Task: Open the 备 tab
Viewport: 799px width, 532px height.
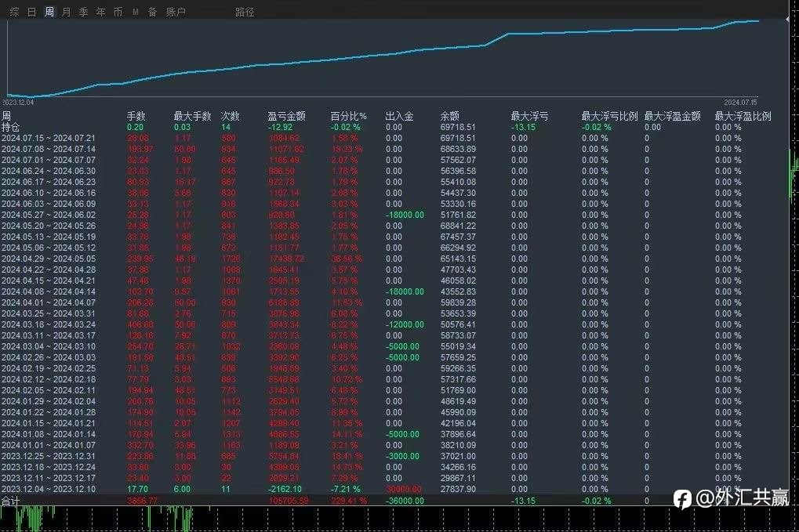Action: pyautogui.click(x=152, y=12)
